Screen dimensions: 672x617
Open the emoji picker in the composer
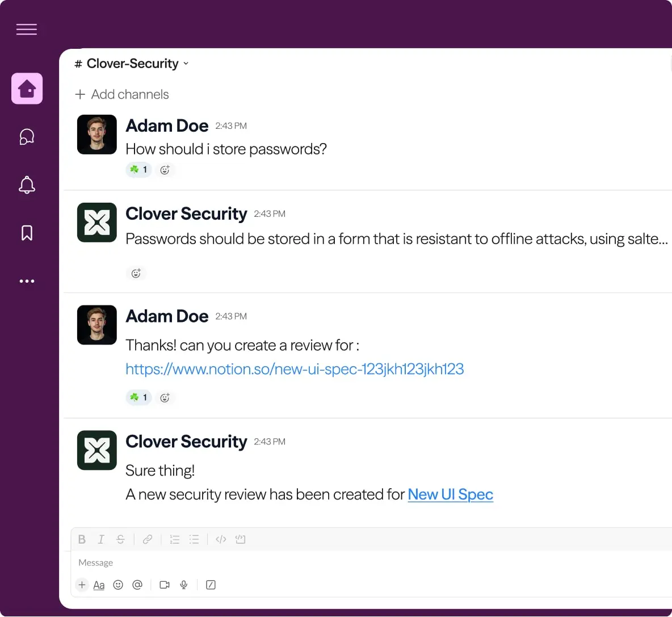[x=118, y=585]
